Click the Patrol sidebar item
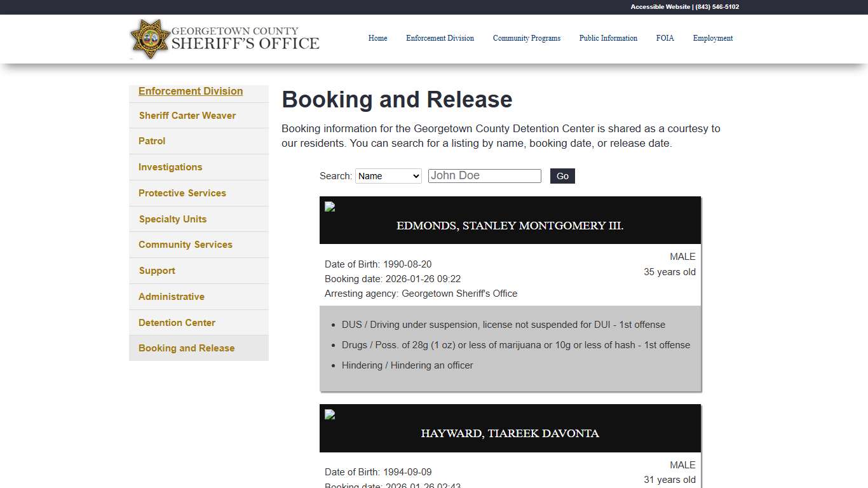868x488 pixels. pyautogui.click(x=152, y=141)
